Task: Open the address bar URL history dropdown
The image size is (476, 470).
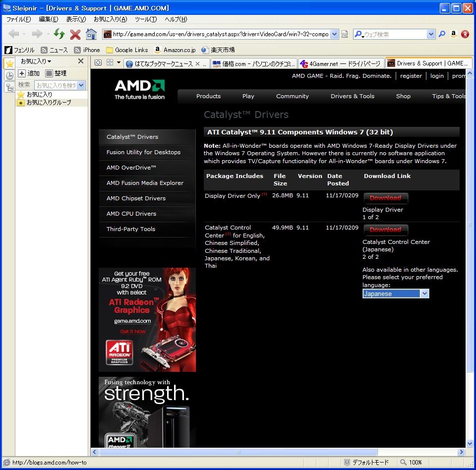Action: [x=334, y=34]
